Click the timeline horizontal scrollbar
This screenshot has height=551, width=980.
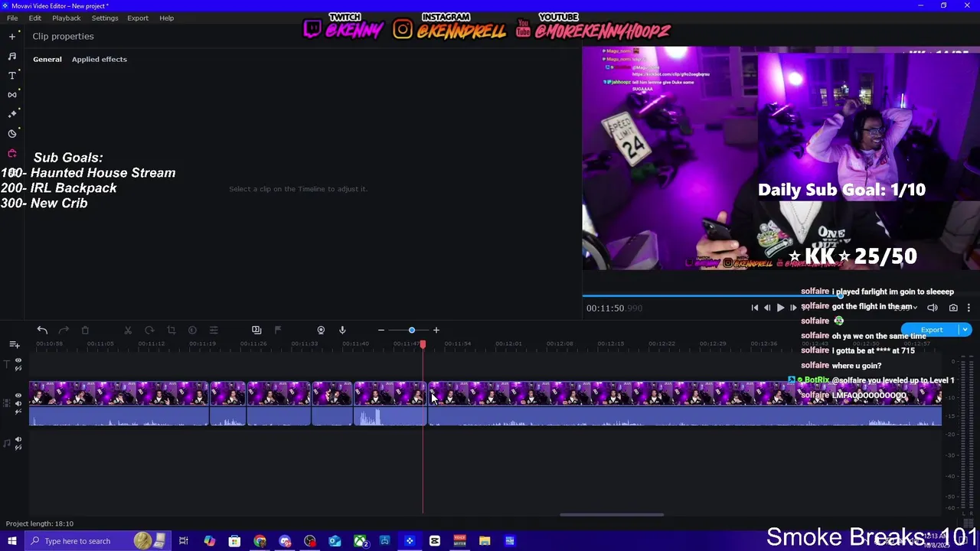(x=612, y=514)
